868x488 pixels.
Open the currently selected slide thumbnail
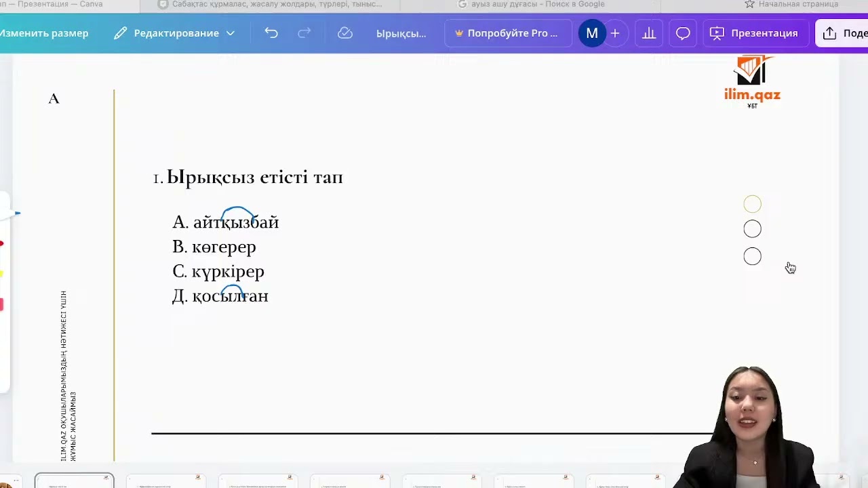[75, 481]
